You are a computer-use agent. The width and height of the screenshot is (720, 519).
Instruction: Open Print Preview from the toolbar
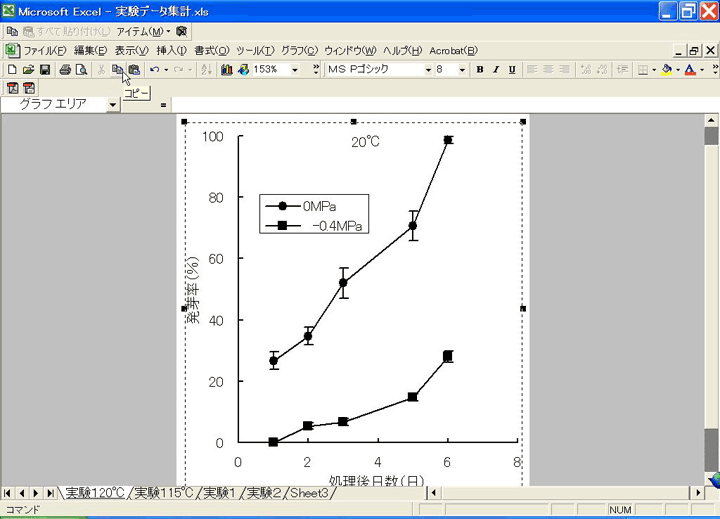click(81, 70)
